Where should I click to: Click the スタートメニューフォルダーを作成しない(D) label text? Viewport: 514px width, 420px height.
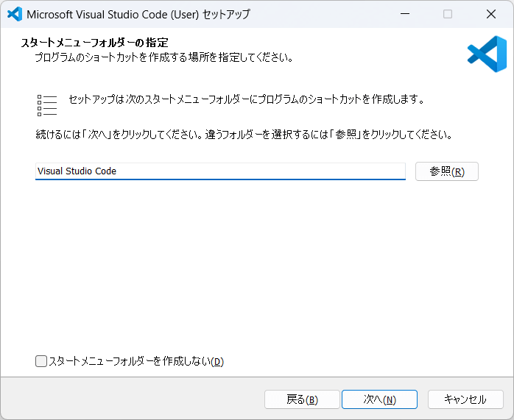[135, 361]
